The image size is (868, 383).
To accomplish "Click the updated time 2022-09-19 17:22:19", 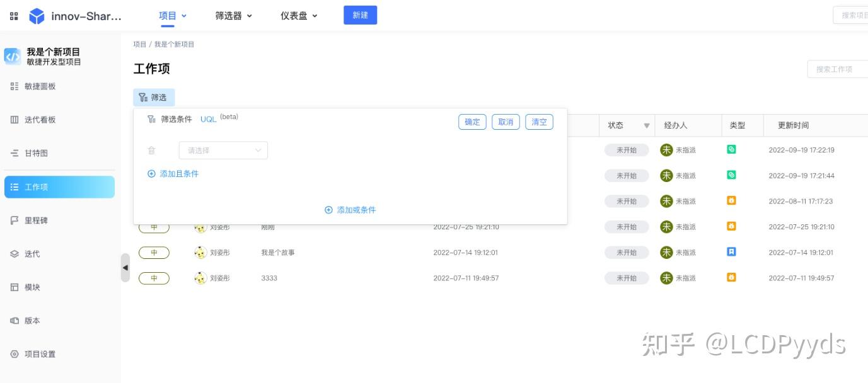I will (x=801, y=150).
